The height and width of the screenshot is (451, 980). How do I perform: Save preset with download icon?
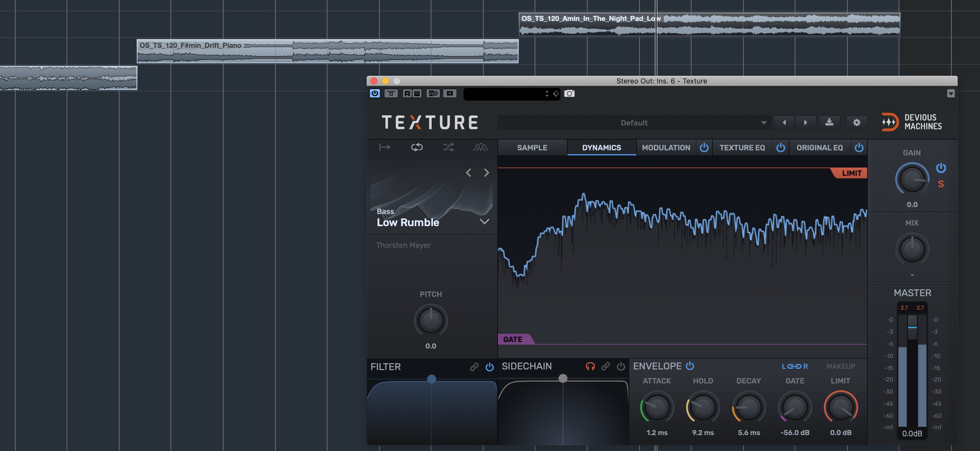point(829,123)
